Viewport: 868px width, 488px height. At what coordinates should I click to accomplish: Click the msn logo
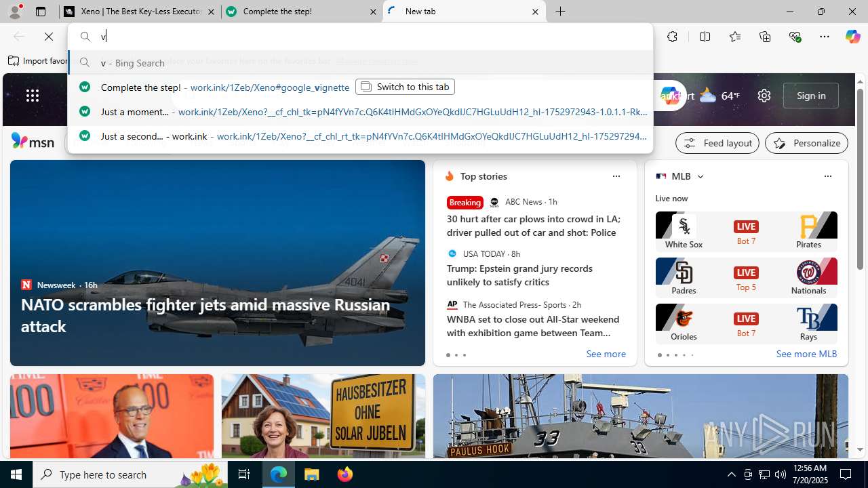point(33,142)
